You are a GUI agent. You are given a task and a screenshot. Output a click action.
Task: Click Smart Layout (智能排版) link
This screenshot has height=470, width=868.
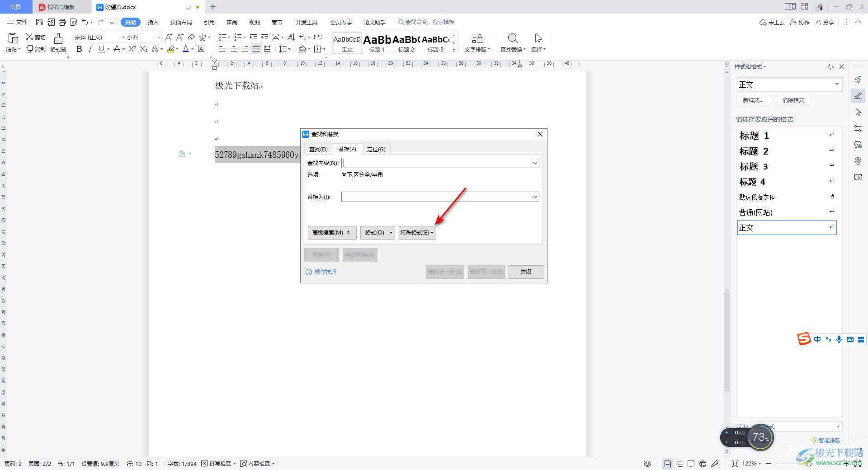826,440
